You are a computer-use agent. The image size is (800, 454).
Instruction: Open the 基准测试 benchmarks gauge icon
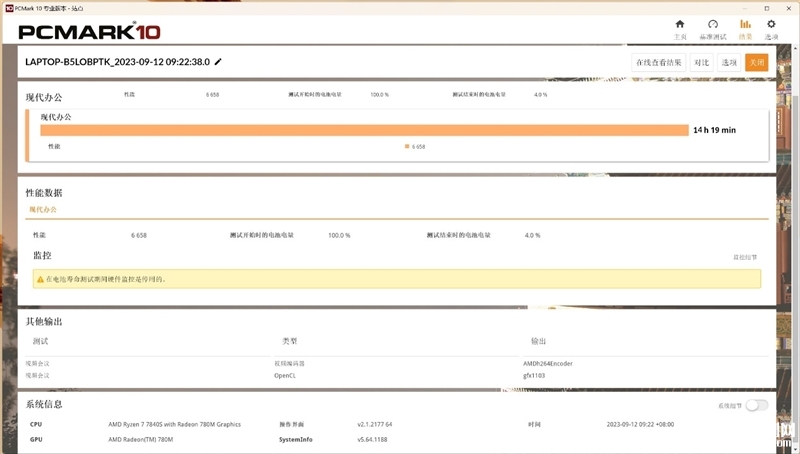[713, 24]
